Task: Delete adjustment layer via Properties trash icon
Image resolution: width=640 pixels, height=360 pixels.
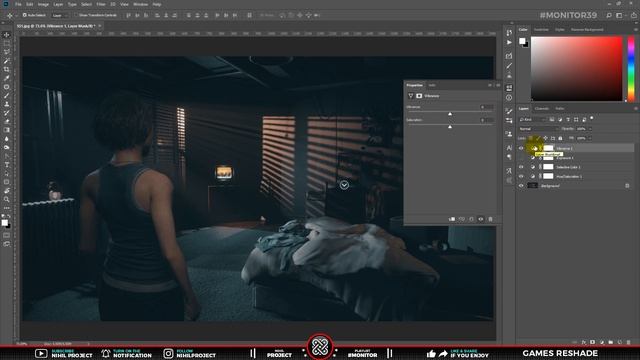Action: [x=491, y=219]
